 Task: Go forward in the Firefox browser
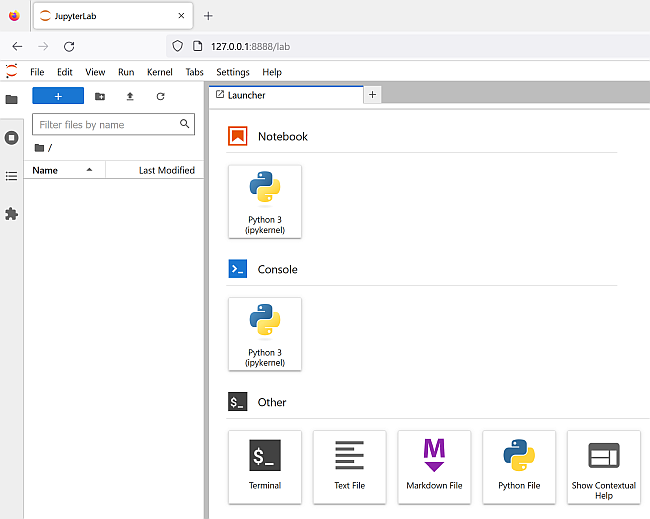[x=43, y=46]
